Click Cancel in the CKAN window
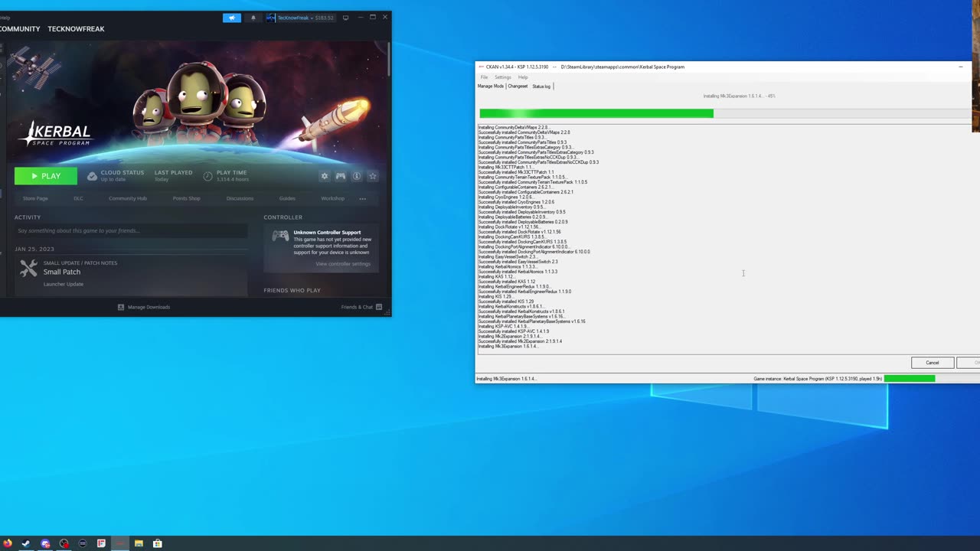Image resolution: width=980 pixels, height=551 pixels. tap(932, 363)
